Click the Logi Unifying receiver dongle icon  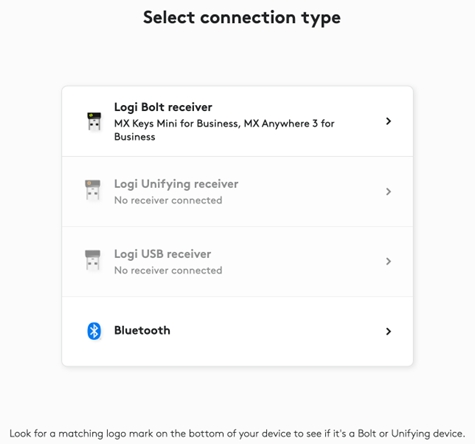[x=93, y=190]
